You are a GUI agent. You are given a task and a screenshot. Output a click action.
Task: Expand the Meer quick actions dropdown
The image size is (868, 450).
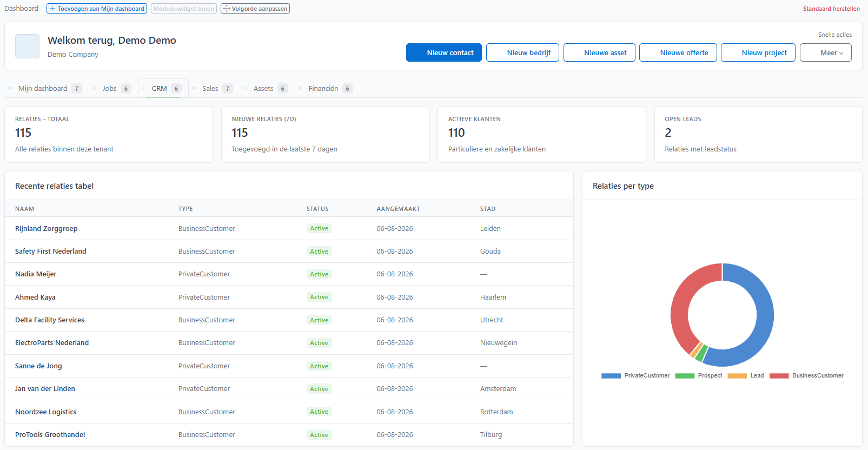pyautogui.click(x=826, y=52)
